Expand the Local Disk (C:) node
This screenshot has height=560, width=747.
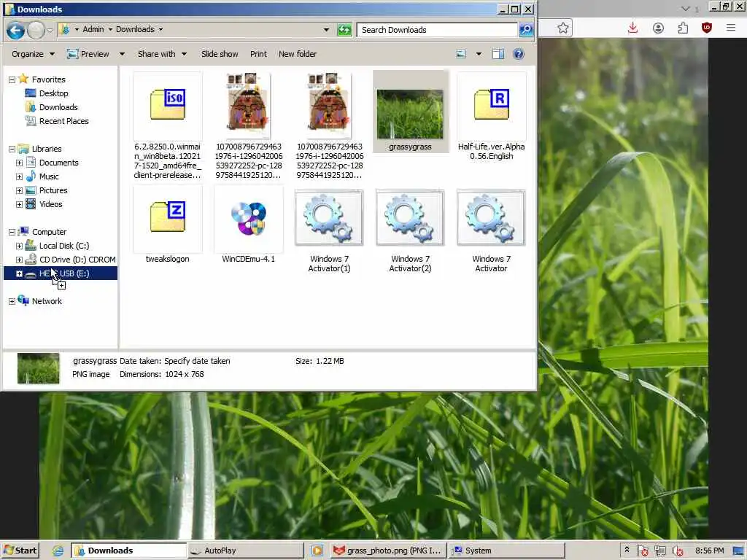19,246
